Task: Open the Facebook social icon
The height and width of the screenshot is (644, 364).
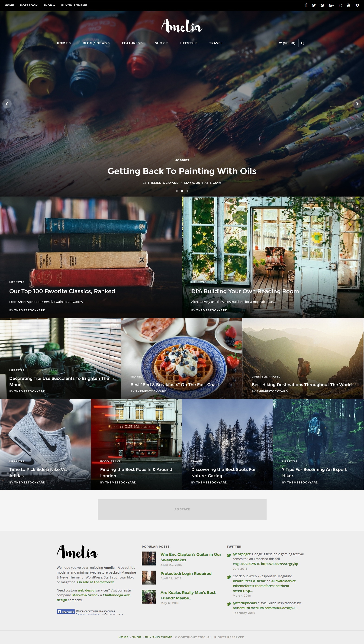Action: (306, 5)
